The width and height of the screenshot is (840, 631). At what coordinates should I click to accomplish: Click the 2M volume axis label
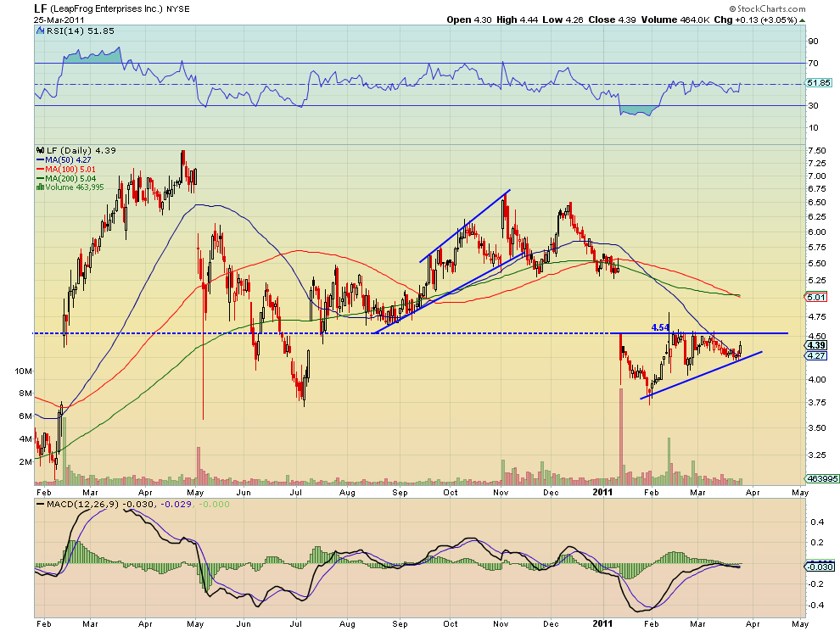pyautogui.click(x=25, y=461)
